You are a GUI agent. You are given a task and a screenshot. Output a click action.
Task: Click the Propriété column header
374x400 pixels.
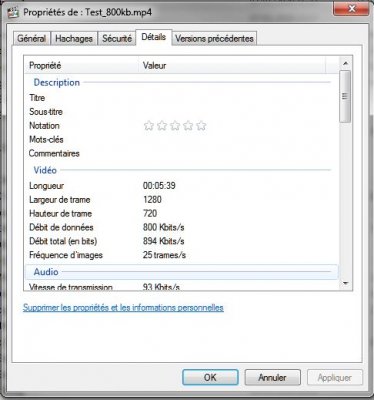coord(82,65)
